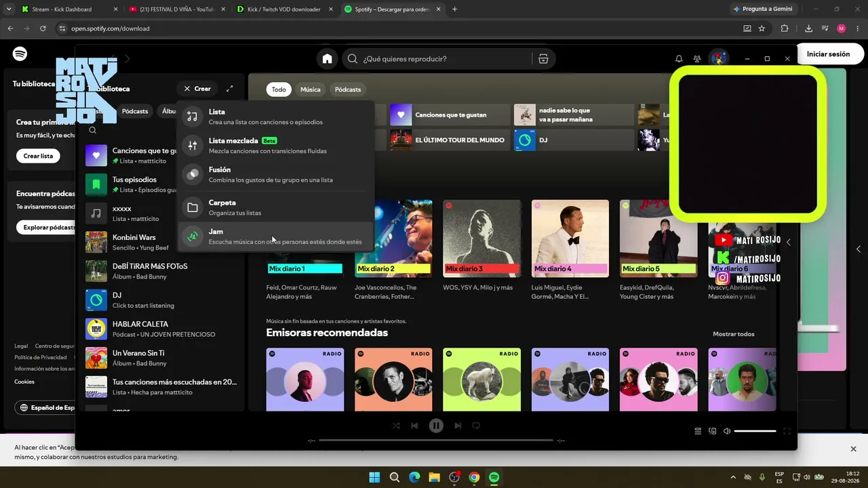
Task: Open Friend Activity icon next to the bell
Action: 697,59
